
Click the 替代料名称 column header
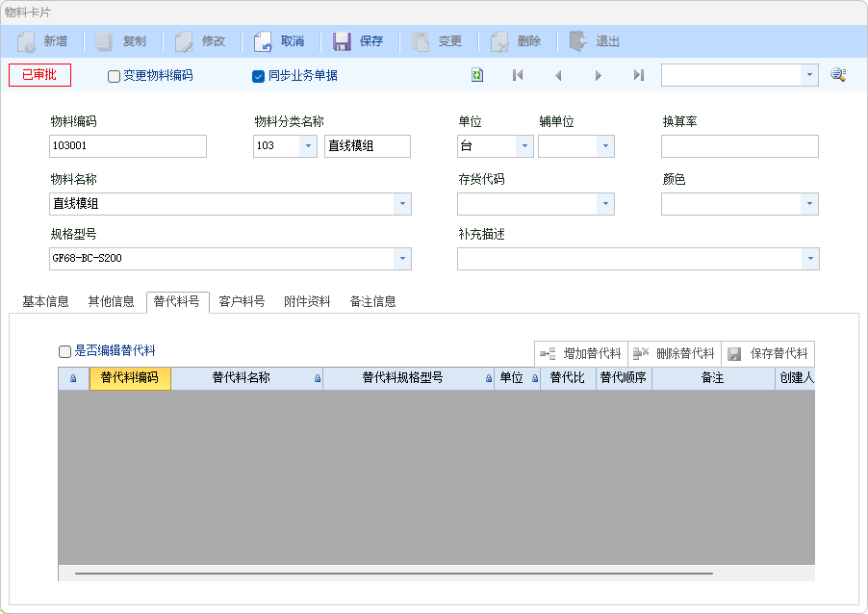247,378
